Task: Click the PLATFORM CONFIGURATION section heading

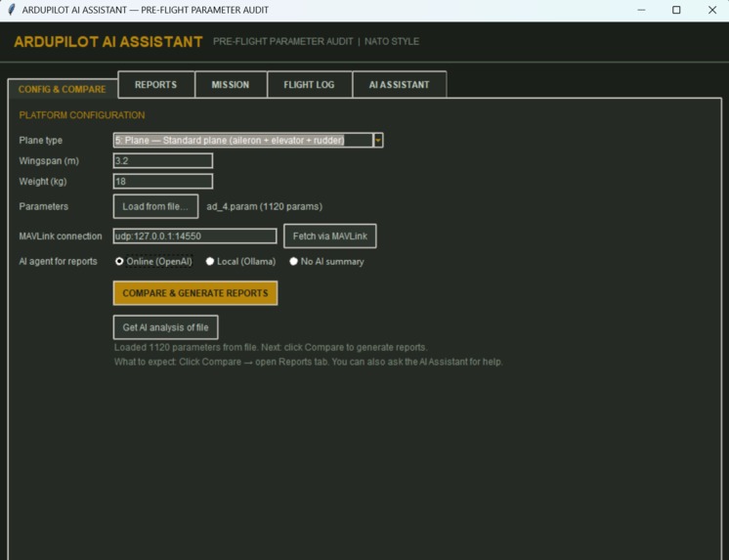Action: [82, 115]
